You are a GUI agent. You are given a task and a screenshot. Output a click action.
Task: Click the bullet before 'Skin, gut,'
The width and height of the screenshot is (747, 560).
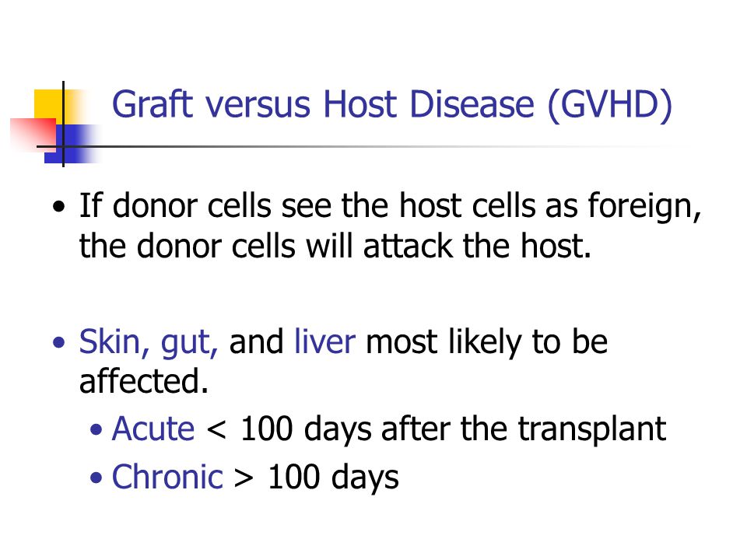58,342
